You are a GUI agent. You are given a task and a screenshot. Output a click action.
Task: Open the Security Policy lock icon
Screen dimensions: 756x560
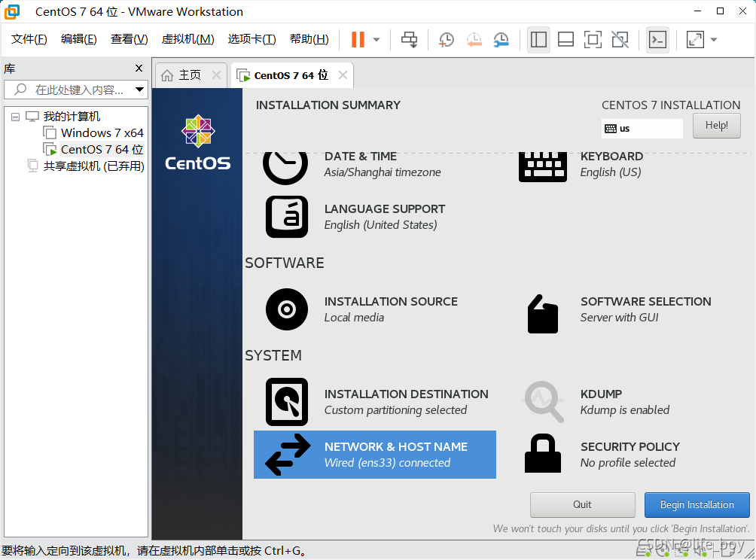542,453
